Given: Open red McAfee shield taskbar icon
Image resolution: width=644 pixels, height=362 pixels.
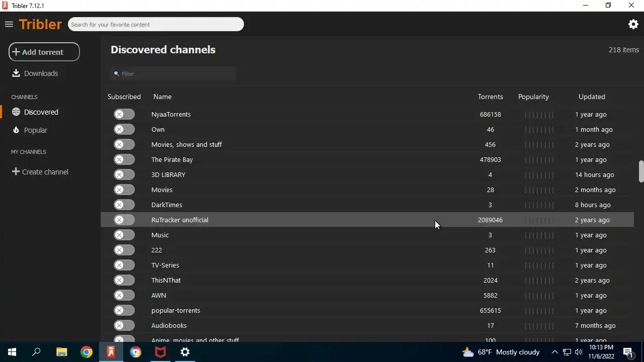Looking at the screenshot, I should click(x=160, y=352).
